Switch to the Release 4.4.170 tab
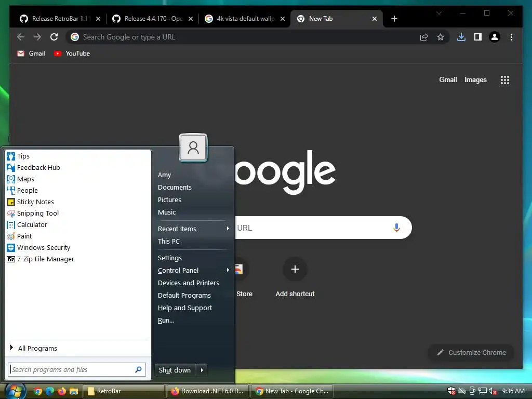532x399 pixels. coord(152,19)
